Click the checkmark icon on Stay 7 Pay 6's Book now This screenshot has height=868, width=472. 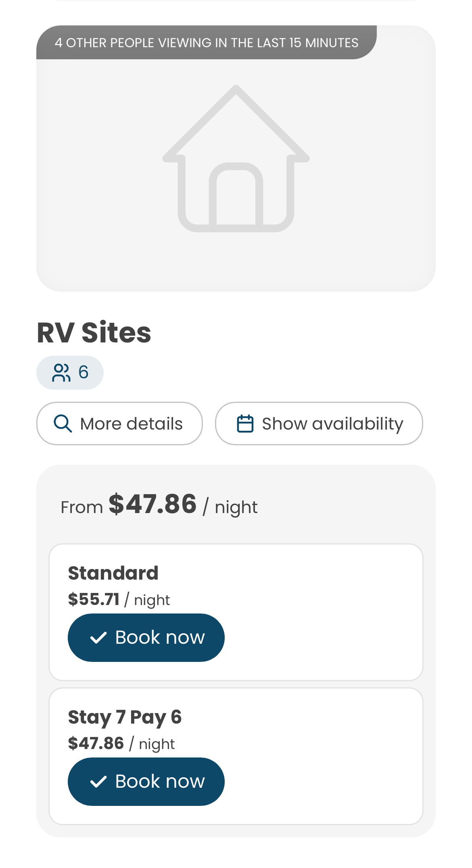[x=98, y=782]
